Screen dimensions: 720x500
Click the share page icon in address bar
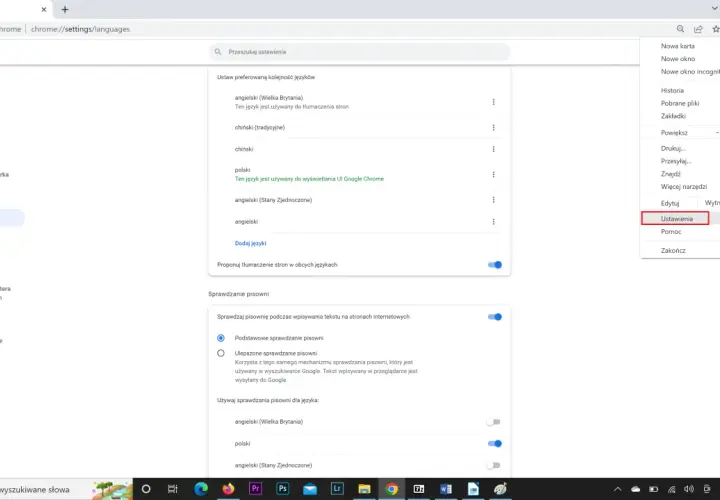(698, 29)
